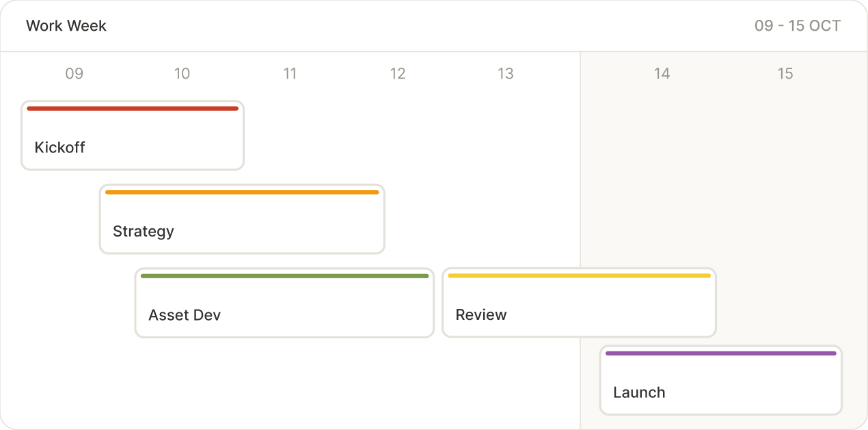Select day 13 column header
Image resolution: width=868 pixels, height=430 pixels.
(505, 74)
